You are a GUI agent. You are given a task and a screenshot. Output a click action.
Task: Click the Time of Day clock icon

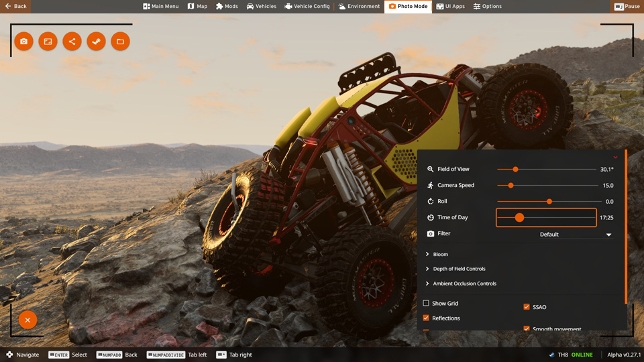click(x=430, y=217)
